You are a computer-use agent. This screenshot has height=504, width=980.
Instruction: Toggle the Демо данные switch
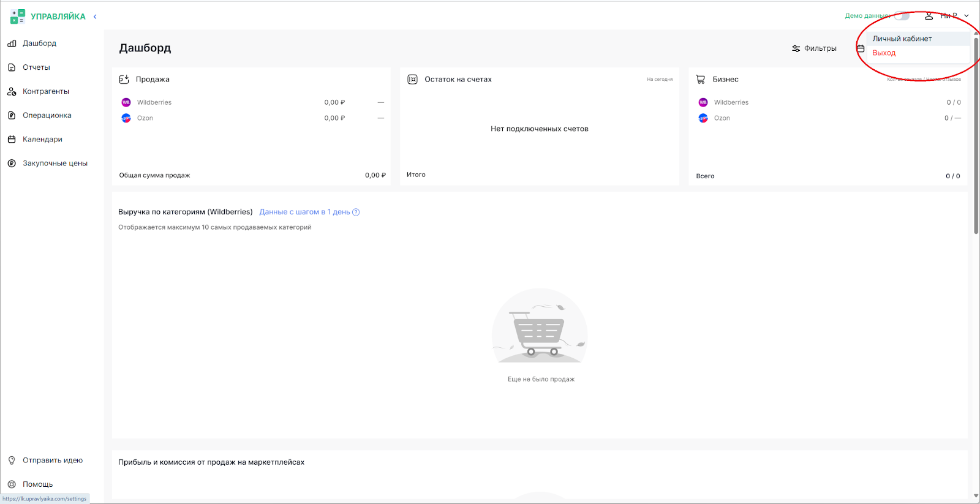click(902, 16)
